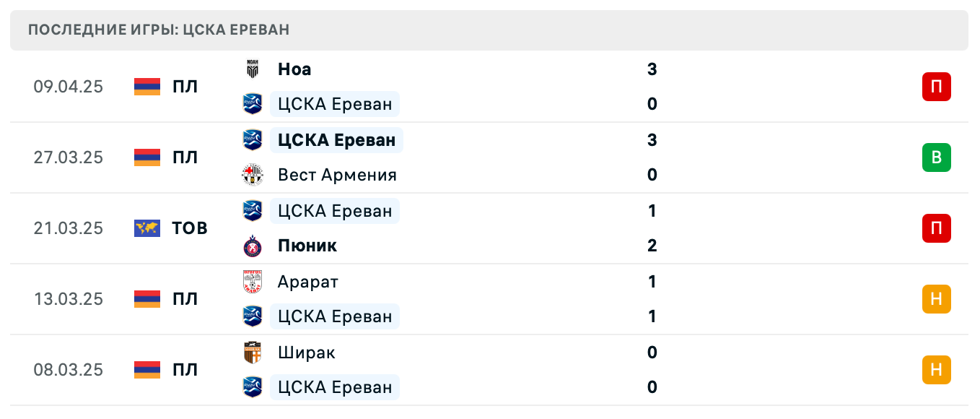The width and height of the screenshot is (980, 419).
Task: Select the 21.03.25 match date
Action: [x=69, y=228]
